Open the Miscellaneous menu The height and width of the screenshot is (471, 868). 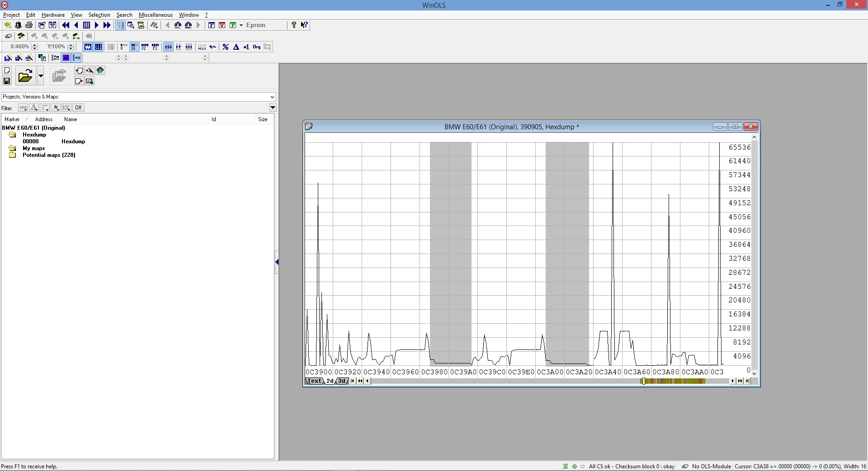coord(156,15)
